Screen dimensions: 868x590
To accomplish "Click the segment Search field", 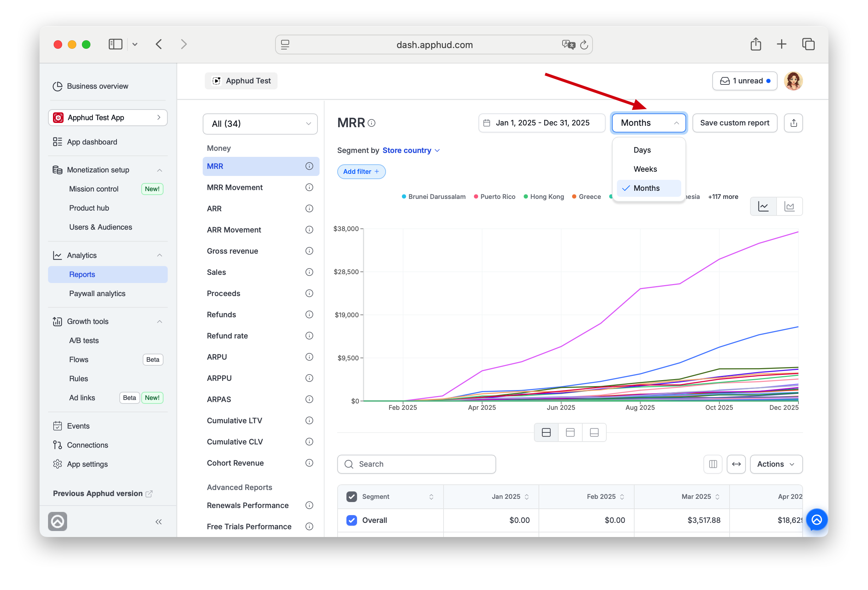I will (416, 464).
